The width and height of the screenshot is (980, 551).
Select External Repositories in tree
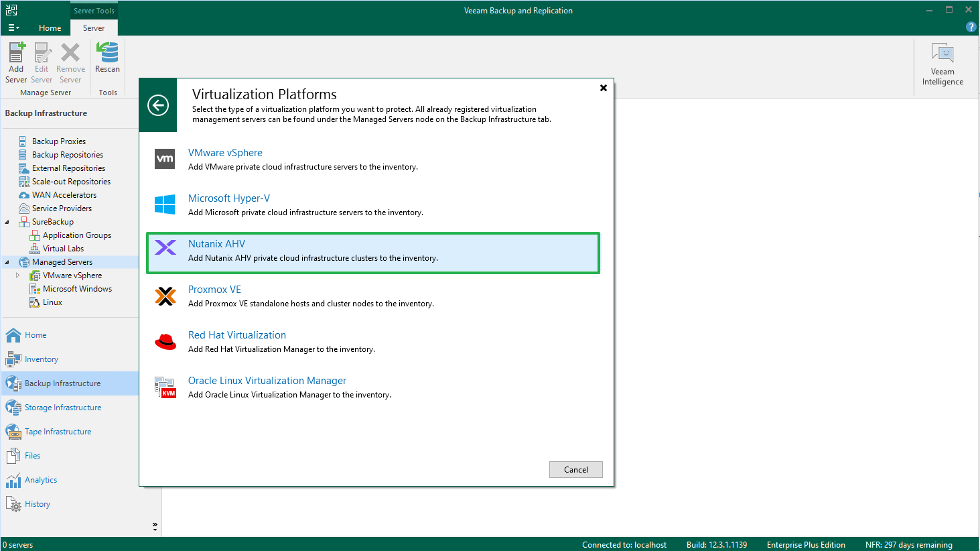pyautogui.click(x=68, y=168)
